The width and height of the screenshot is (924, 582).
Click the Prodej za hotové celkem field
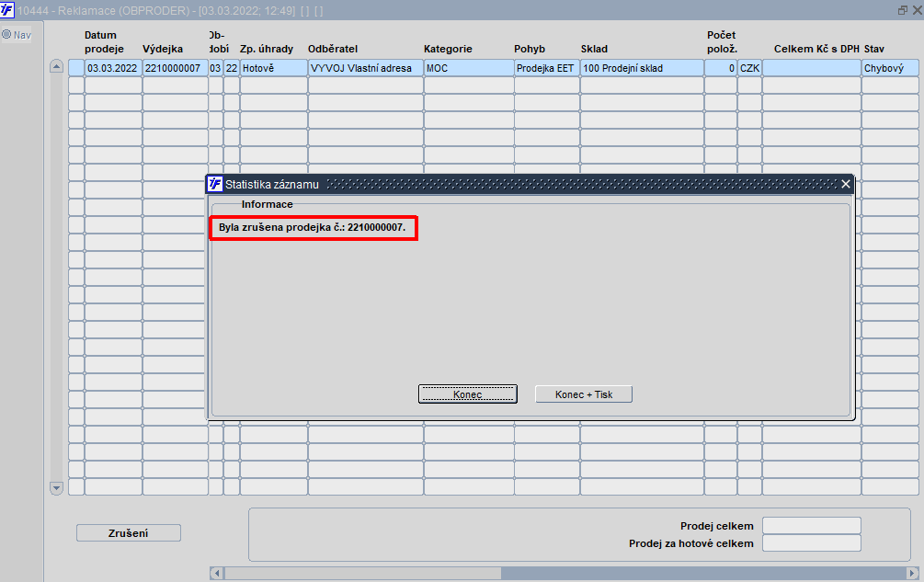coord(812,543)
